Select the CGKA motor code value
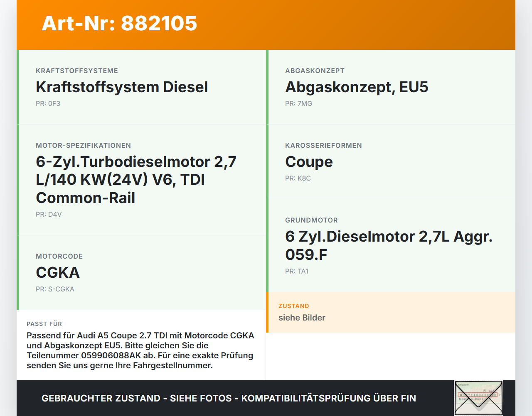 [x=58, y=273]
